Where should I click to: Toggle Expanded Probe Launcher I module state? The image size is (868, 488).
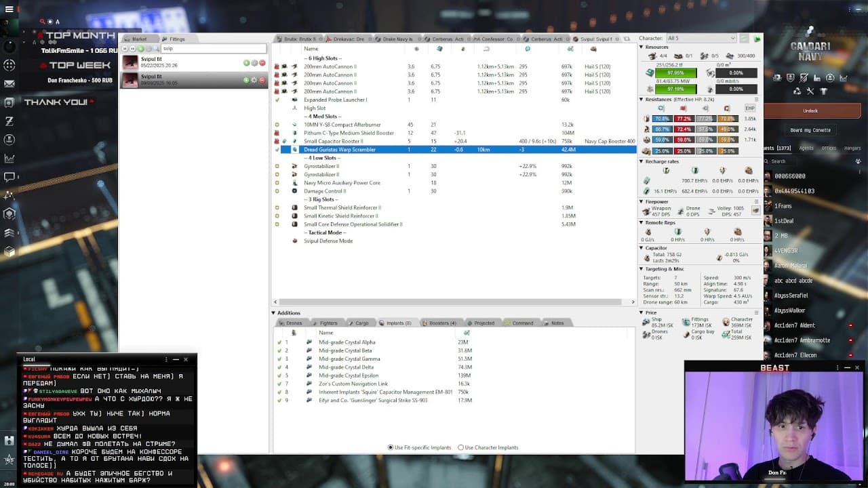pyautogui.click(x=277, y=100)
